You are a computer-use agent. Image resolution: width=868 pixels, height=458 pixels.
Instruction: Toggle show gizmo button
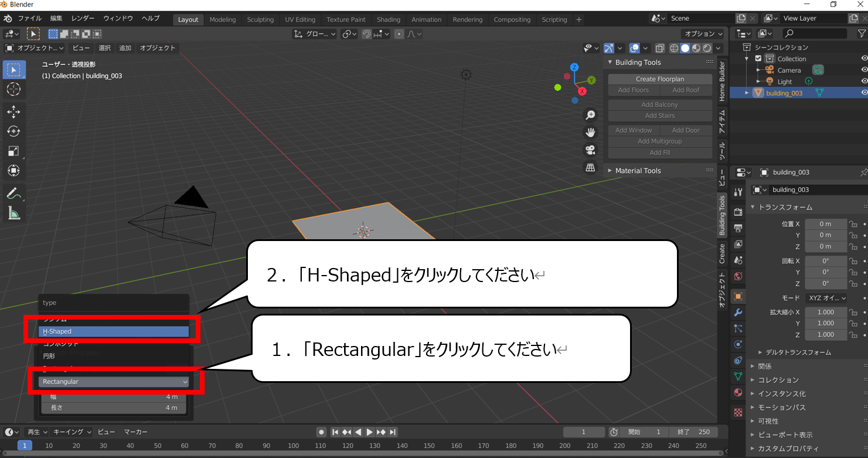[x=609, y=48]
